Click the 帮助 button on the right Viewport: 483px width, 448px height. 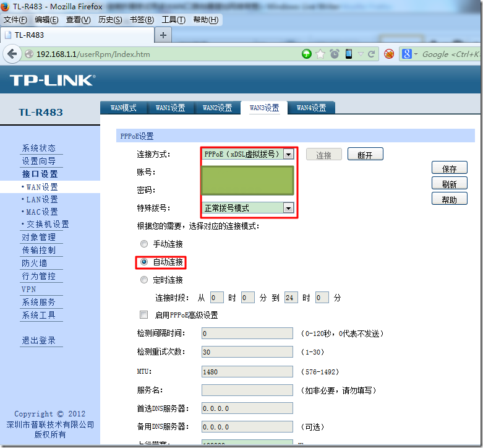click(450, 199)
